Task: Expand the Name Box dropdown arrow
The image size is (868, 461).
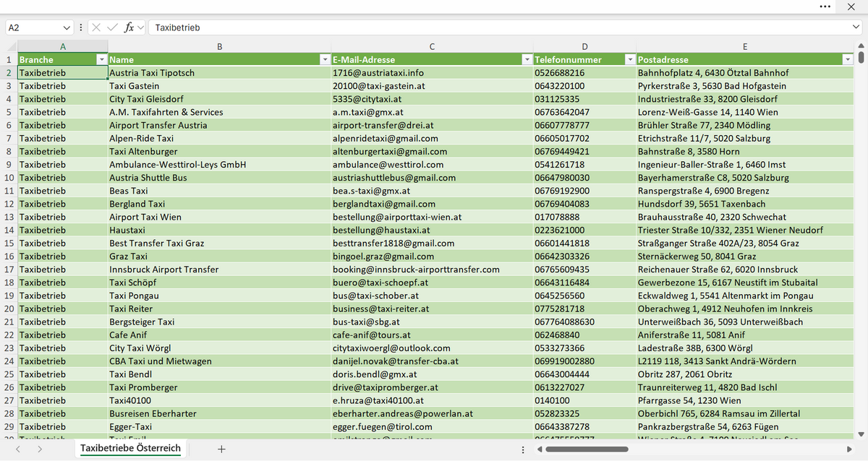Action: point(67,27)
